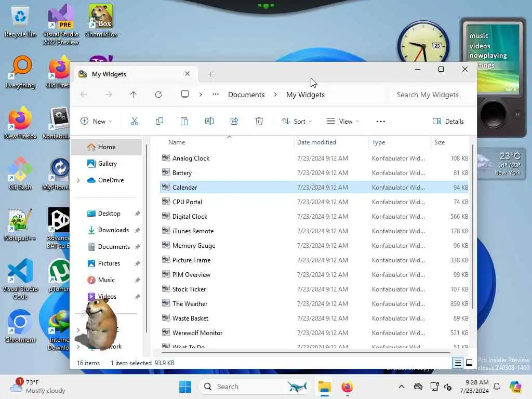Open Pictures in quick access
The image size is (532, 399).
point(107,263)
